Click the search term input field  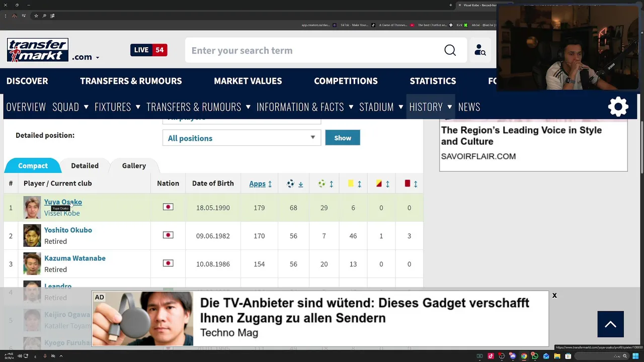pyautogui.click(x=314, y=50)
